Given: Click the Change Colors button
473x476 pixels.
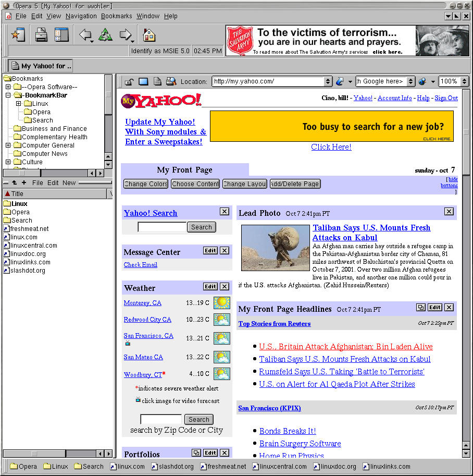Looking at the screenshot, I should (x=146, y=184).
